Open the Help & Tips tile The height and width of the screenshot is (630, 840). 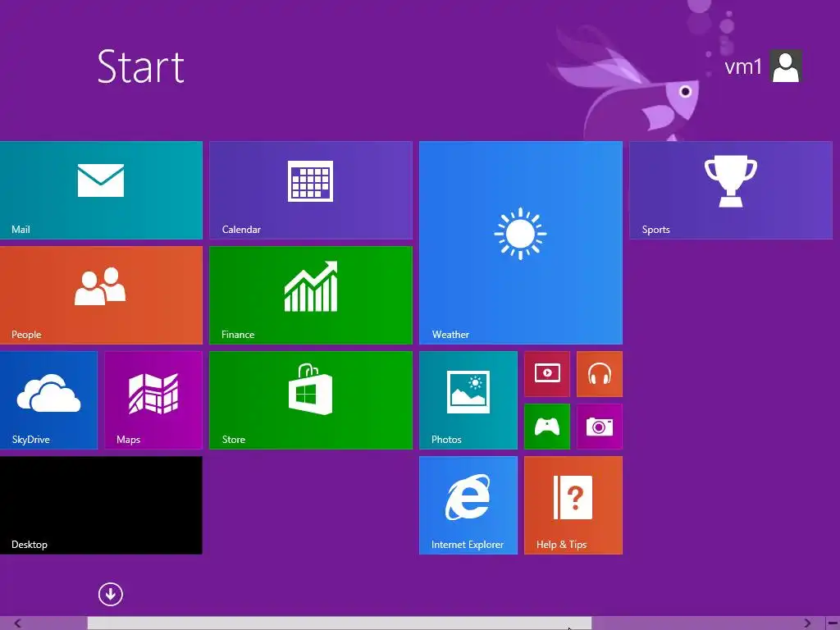click(x=573, y=505)
